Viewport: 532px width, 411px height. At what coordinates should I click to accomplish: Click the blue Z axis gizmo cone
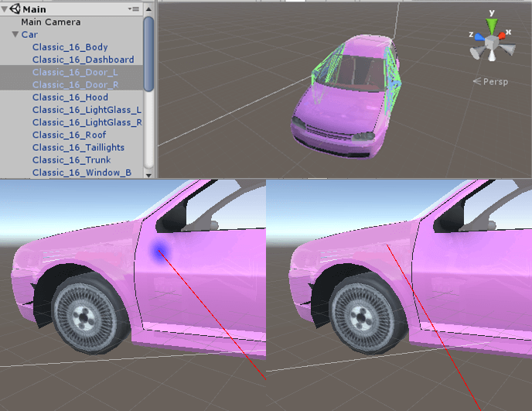coord(479,36)
